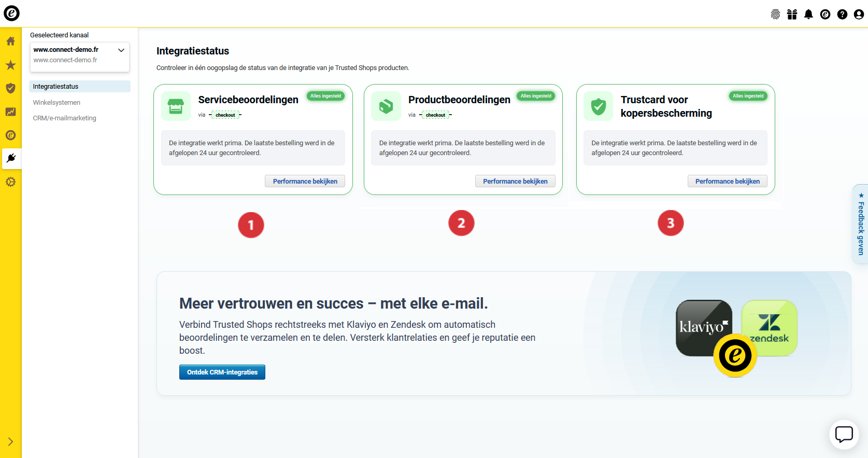This screenshot has height=458, width=868.
Task: Open the analytics chart icon in the sidebar
Action: (10, 112)
